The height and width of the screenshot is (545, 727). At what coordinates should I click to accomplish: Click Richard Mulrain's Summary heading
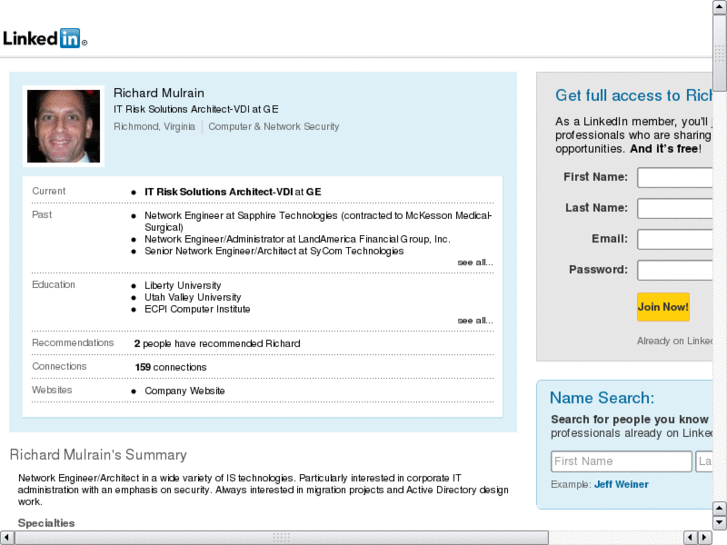click(98, 455)
